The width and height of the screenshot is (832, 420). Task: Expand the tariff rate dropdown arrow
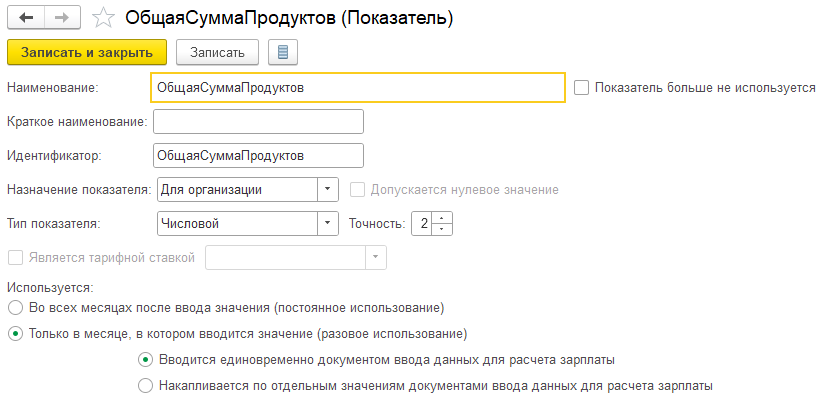point(375,257)
